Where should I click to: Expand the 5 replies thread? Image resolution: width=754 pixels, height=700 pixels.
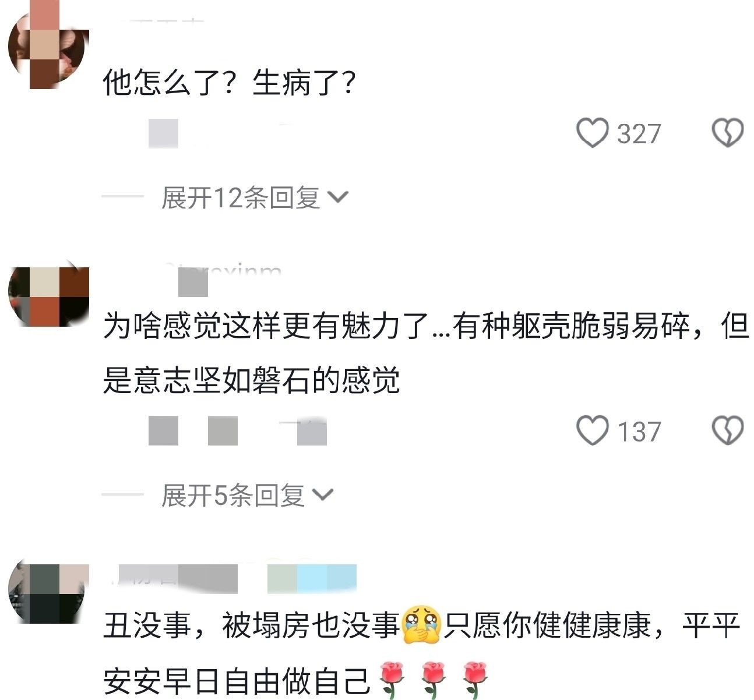tap(246, 496)
